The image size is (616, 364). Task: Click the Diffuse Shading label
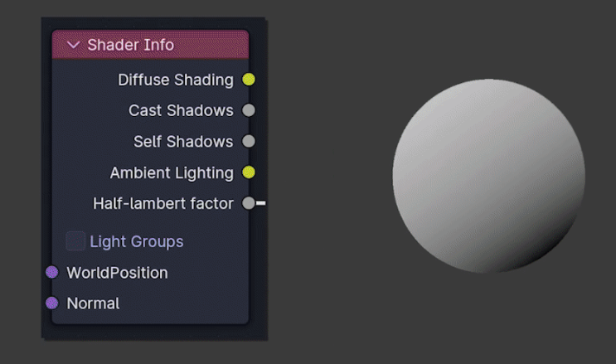[x=176, y=80]
